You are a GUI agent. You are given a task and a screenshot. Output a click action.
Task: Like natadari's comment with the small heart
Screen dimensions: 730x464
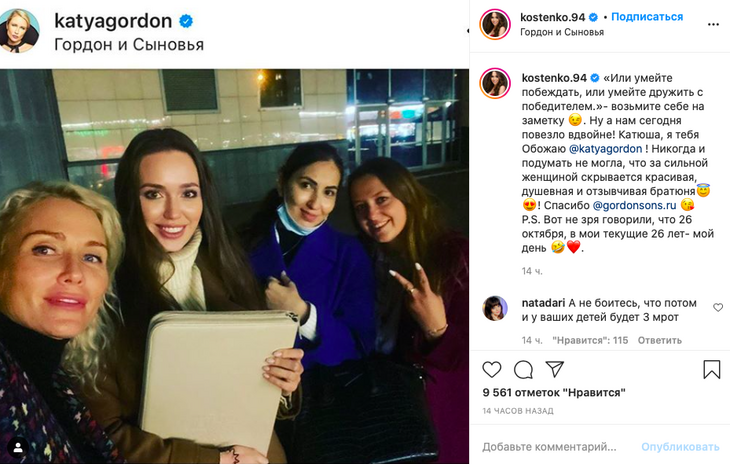point(718,307)
